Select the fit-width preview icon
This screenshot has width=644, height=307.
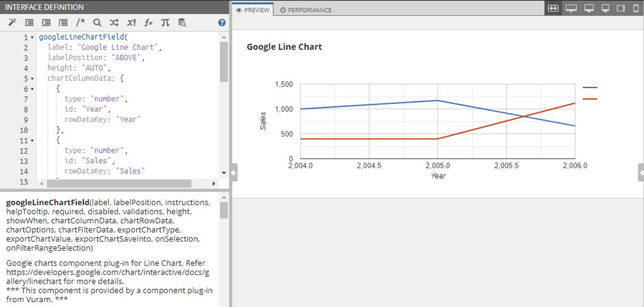click(x=553, y=8)
